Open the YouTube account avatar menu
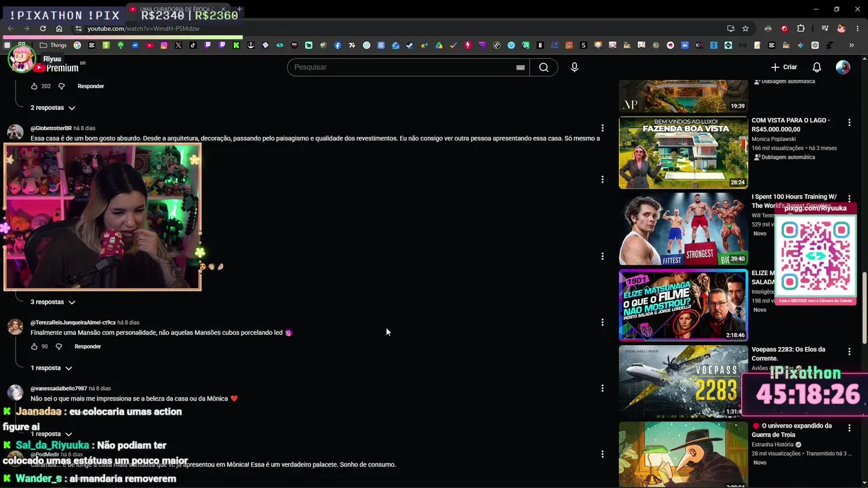The height and width of the screenshot is (488, 868). click(843, 67)
